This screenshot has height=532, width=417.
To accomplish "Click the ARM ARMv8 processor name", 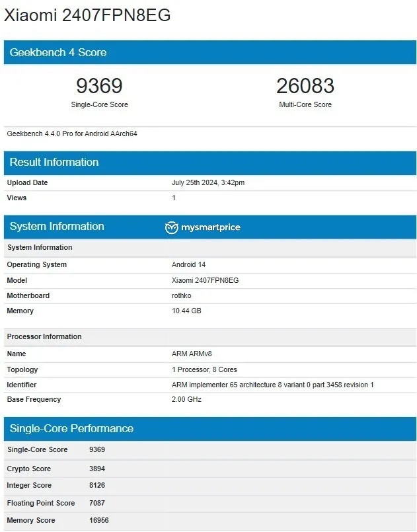I will (x=191, y=354).
